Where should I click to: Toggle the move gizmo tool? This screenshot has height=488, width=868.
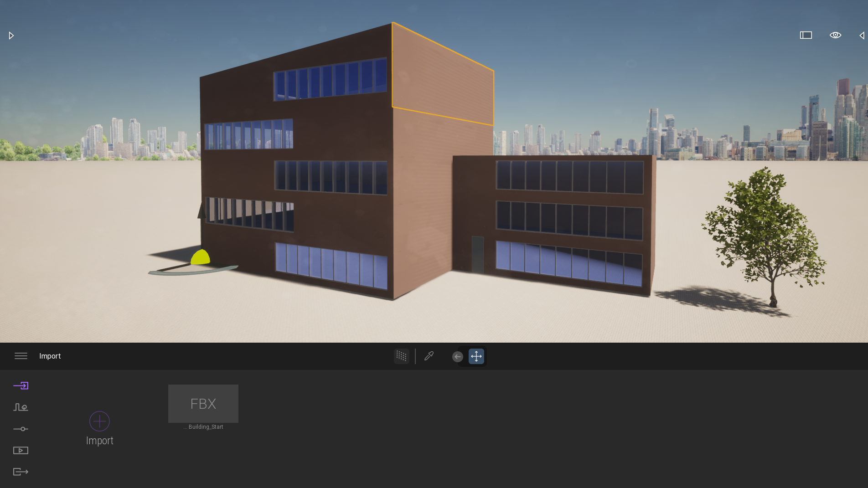click(476, 356)
